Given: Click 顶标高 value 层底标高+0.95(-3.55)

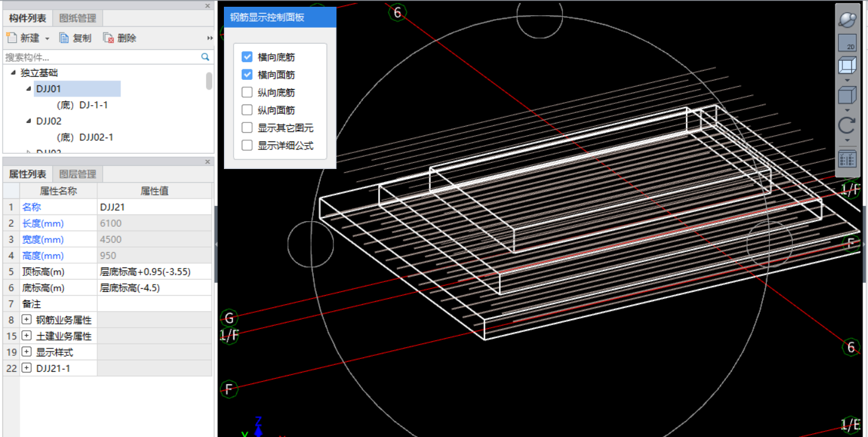Looking at the screenshot, I should coord(154,272).
